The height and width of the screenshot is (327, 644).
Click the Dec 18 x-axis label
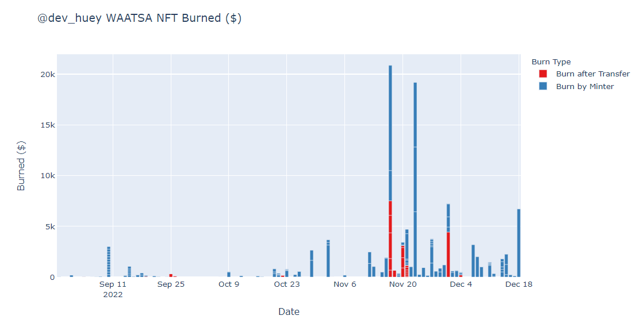click(x=519, y=284)
